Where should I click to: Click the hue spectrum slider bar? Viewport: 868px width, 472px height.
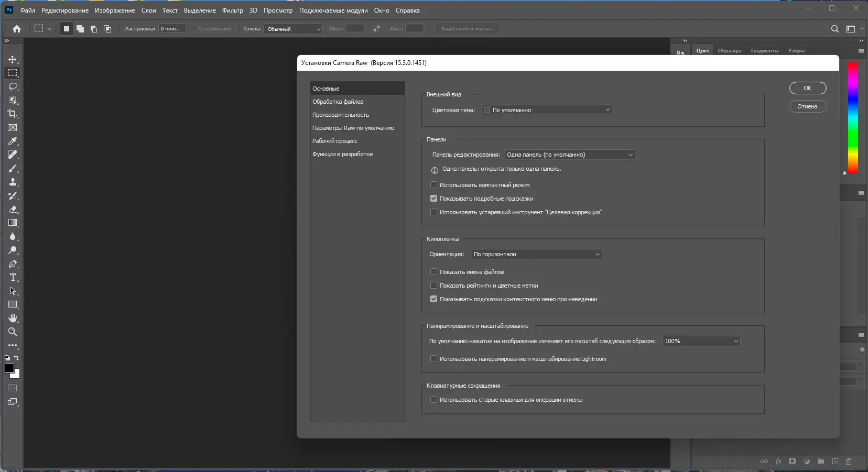point(853,118)
